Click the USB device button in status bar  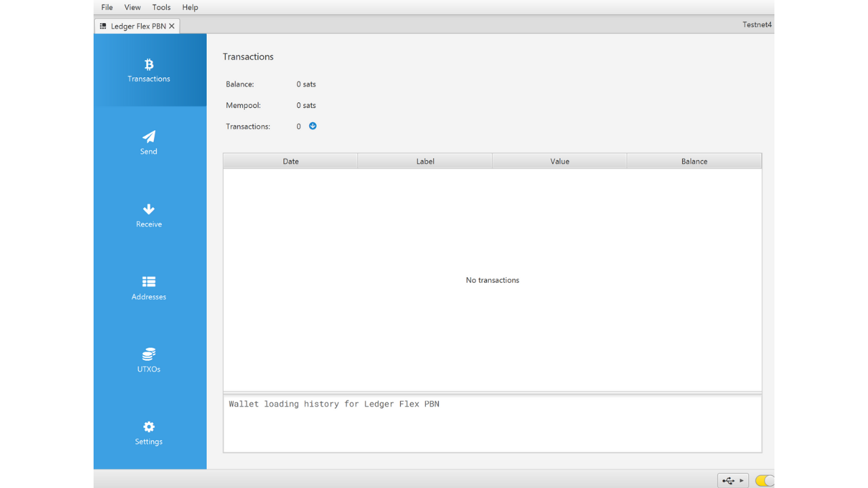click(728, 481)
